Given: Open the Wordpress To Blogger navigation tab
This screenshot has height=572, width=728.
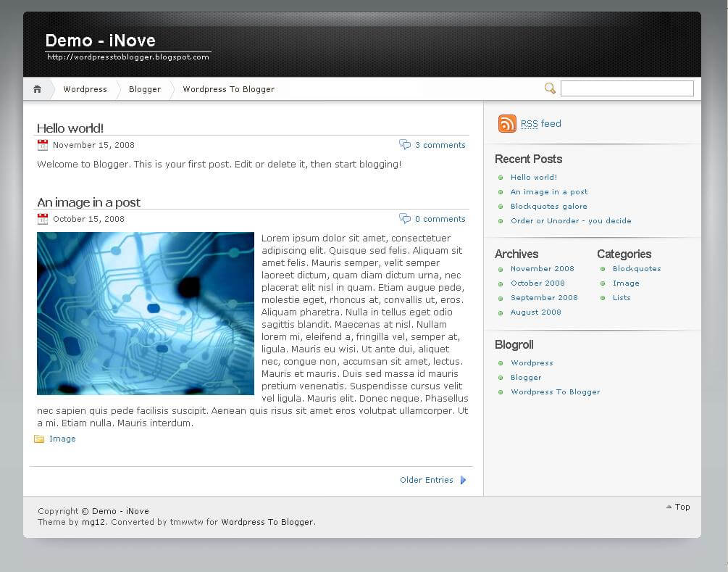Looking at the screenshot, I should [228, 88].
